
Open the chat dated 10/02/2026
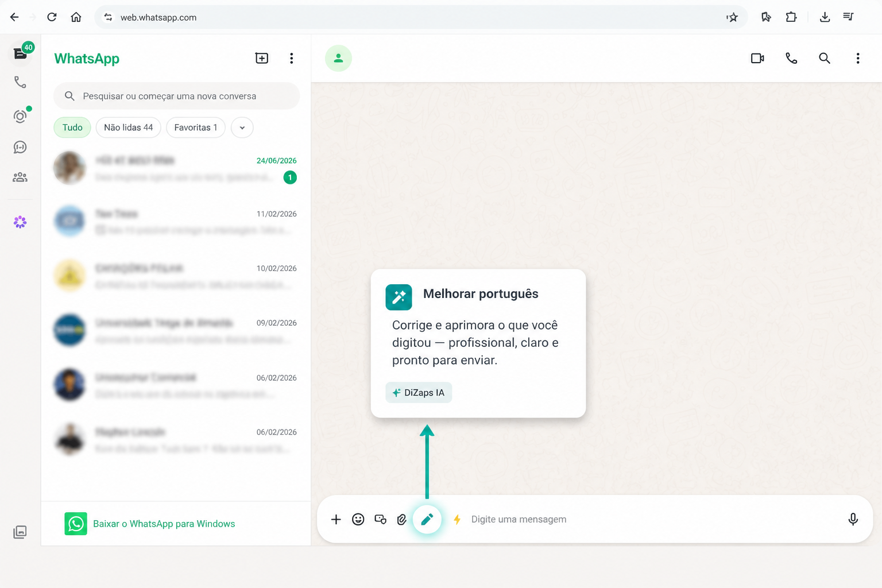(176, 276)
